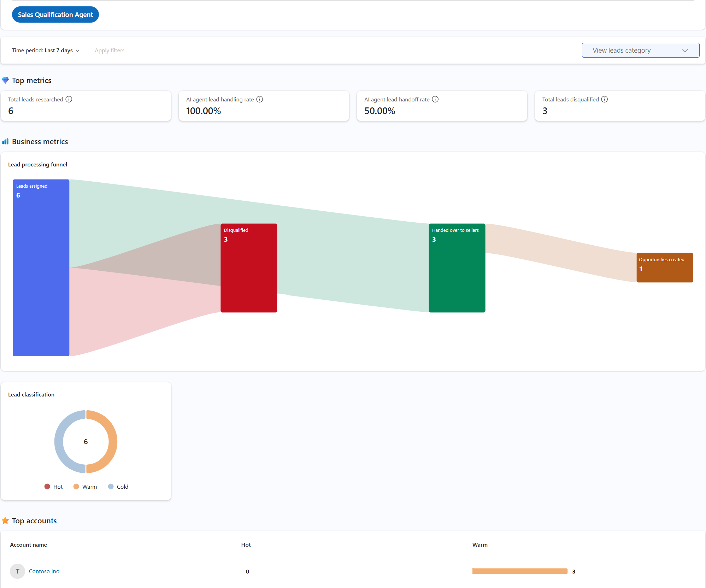Click the bar chart icon beside Business metrics
Image resolution: width=706 pixels, height=588 pixels.
[x=5, y=141]
